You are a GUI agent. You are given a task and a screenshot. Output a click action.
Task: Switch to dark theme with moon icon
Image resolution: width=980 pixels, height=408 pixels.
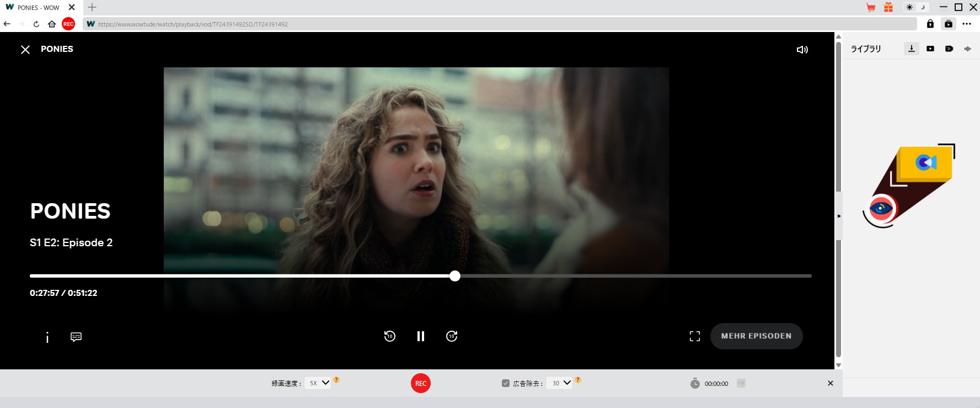pyautogui.click(x=923, y=7)
